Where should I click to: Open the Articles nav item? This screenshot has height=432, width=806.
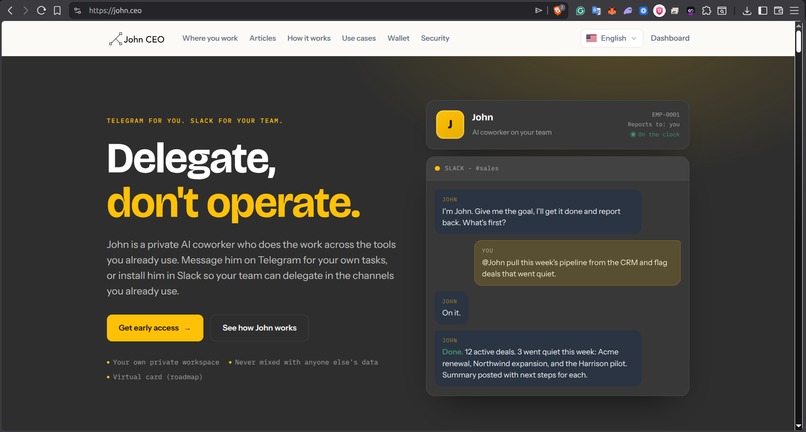point(263,38)
